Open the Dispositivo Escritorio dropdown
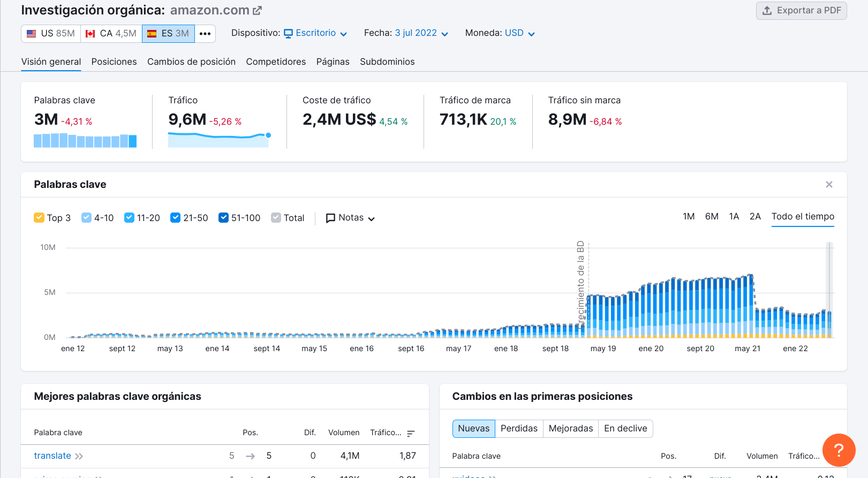868x478 pixels. (x=315, y=33)
